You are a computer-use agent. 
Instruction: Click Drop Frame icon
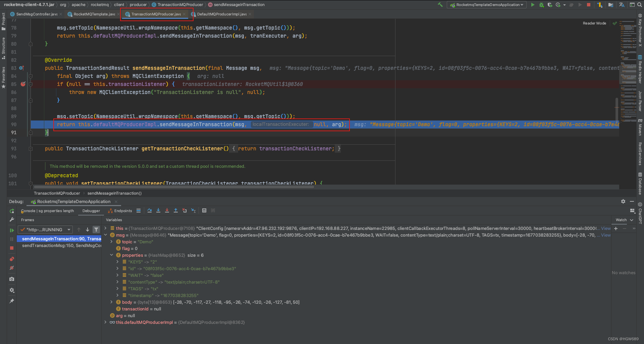coord(184,210)
